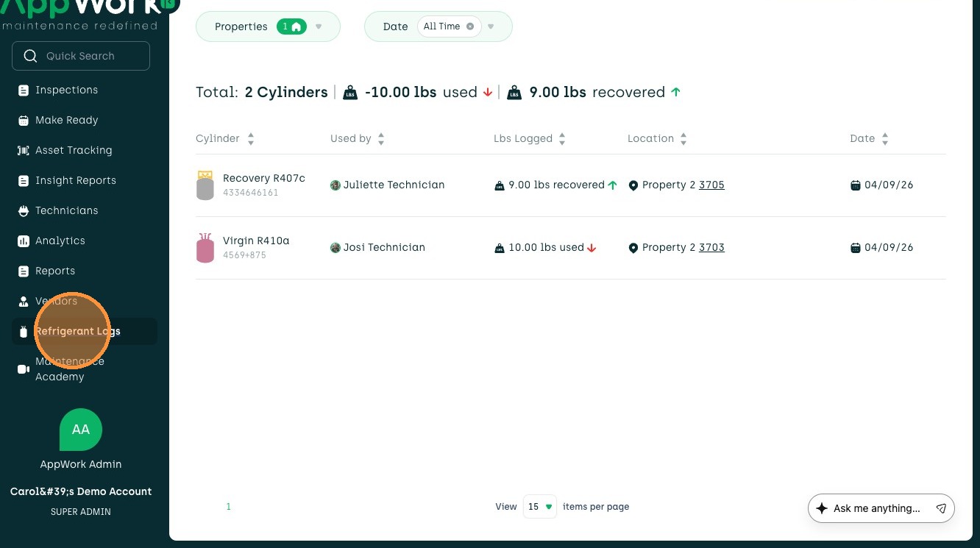Click the calendar icon in Recovery R407c row
This screenshot has height=548, width=980.
click(x=856, y=186)
